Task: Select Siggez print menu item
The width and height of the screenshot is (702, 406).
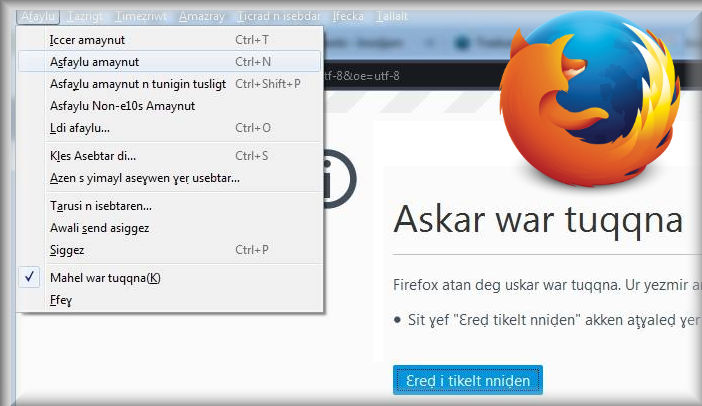Action: 170,250
